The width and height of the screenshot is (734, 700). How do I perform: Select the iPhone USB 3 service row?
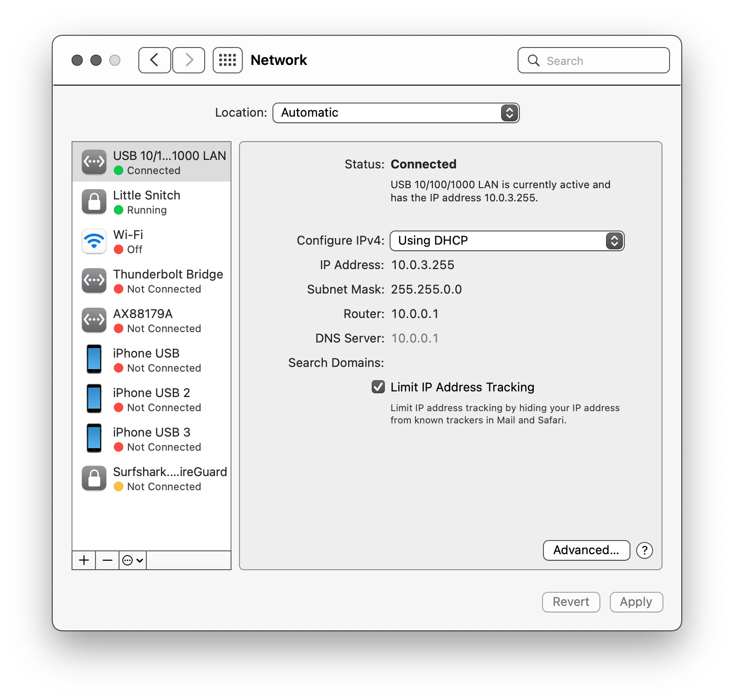152,438
